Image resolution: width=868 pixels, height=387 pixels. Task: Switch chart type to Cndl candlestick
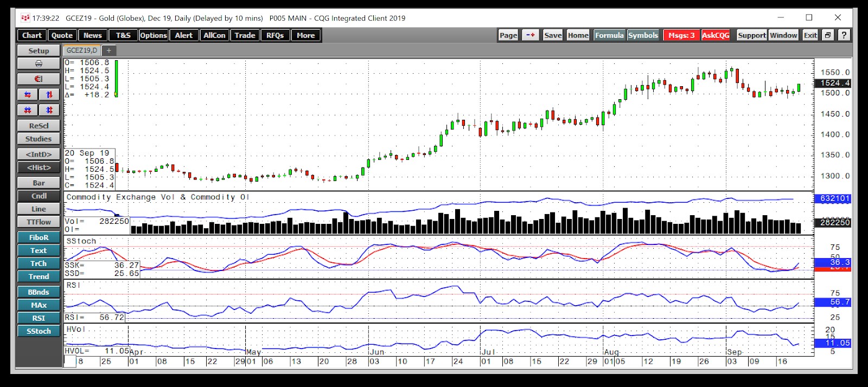coord(39,196)
